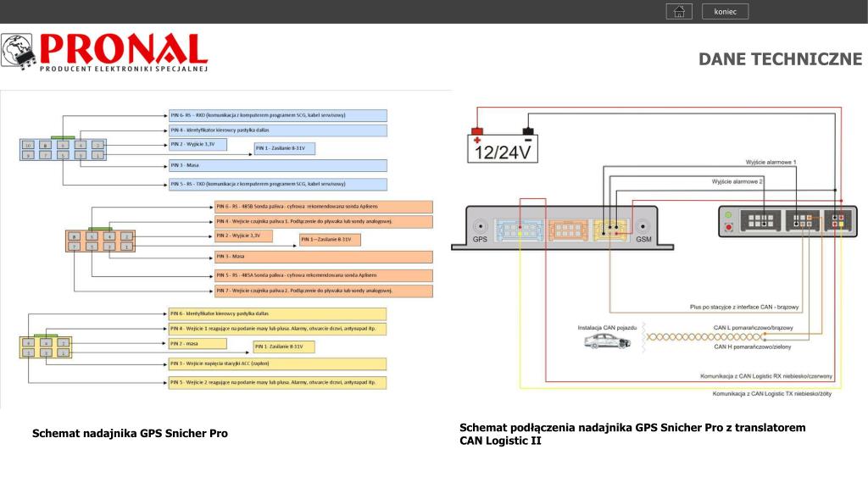Select yellow 'PIN 5 - Wejście 2' label

click(x=277, y=383)
